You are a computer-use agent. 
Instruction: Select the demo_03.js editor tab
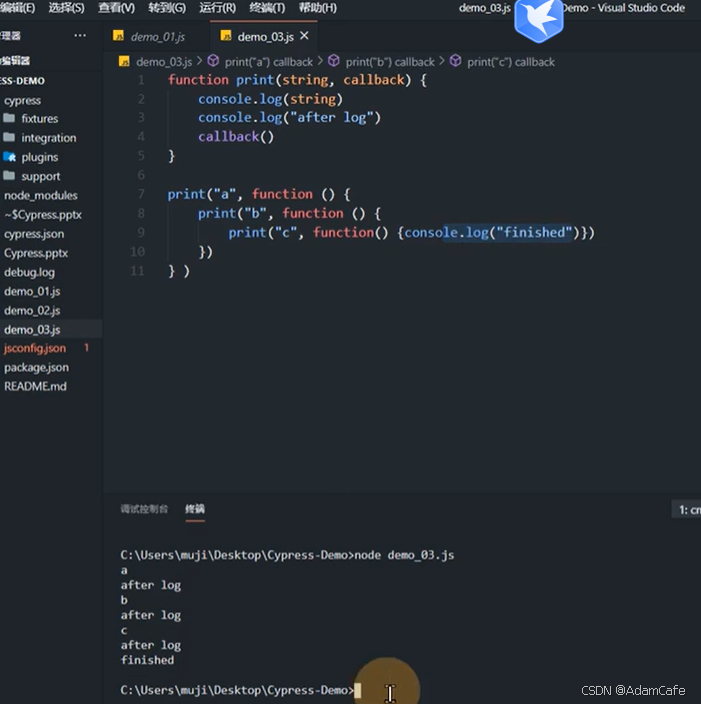265,37
